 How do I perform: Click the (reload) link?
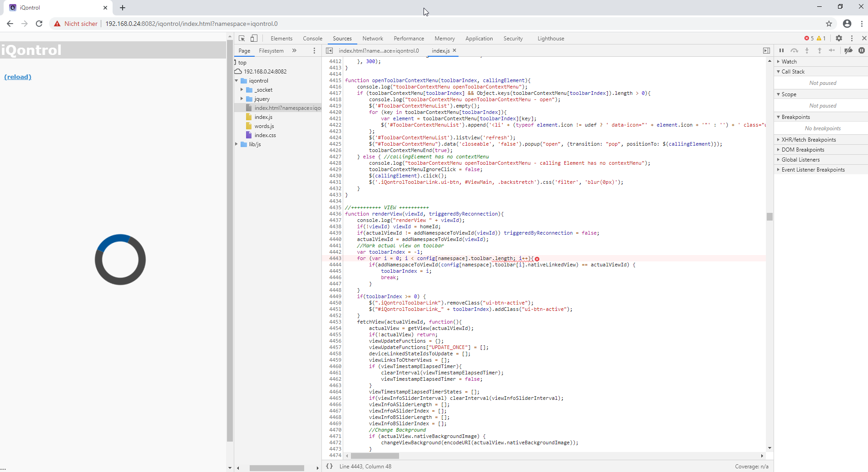(x=18, y=77)
